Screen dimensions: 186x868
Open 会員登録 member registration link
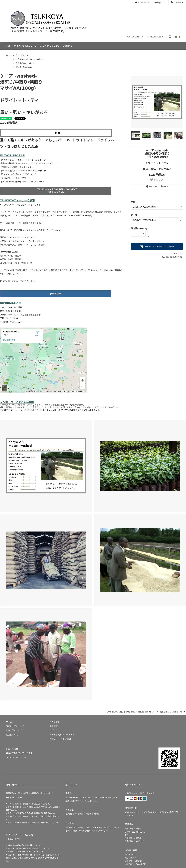[x=177, y=2]
